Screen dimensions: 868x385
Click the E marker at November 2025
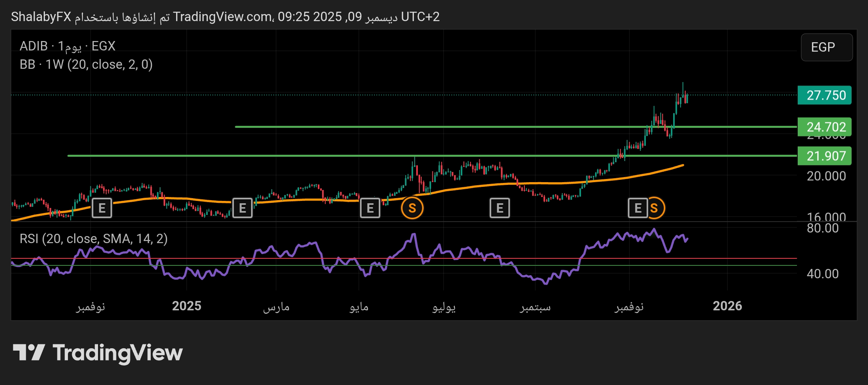[638, 208]
